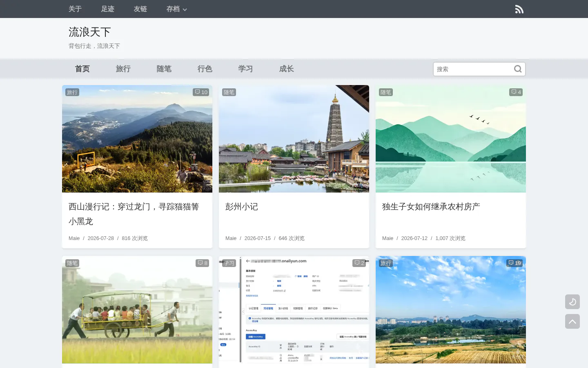Open the 关于 page

tap(75, 9)
